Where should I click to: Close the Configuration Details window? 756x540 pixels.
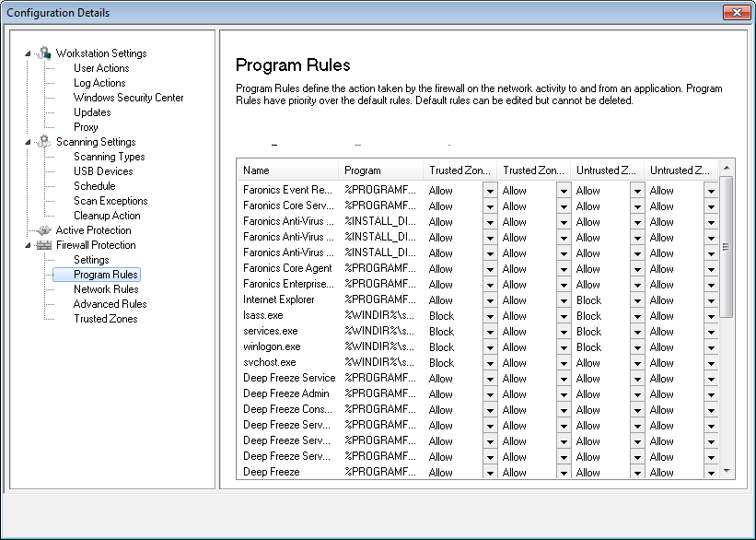737,13
